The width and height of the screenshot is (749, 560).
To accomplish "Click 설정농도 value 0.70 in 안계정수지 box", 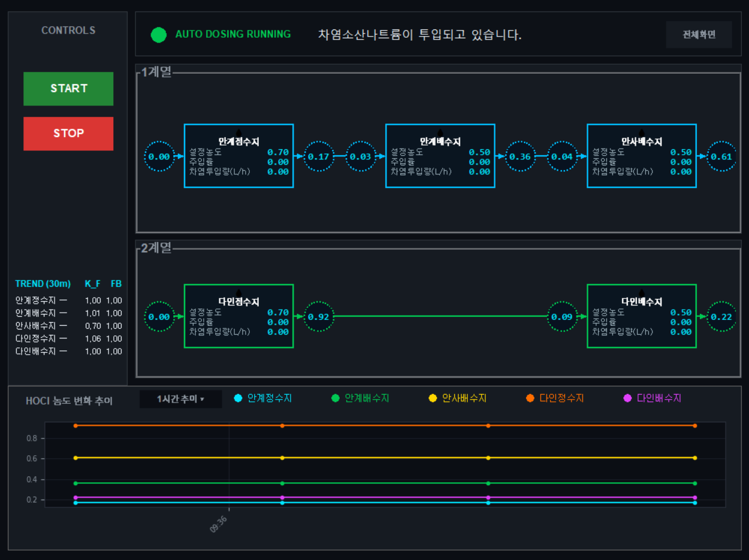I will click(278, 152).
